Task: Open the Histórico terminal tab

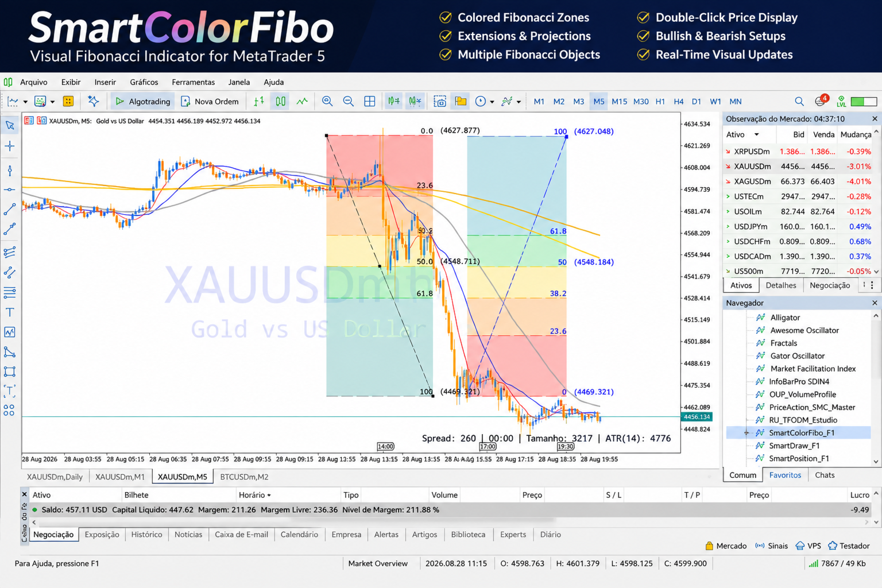Action: point(146,535)
